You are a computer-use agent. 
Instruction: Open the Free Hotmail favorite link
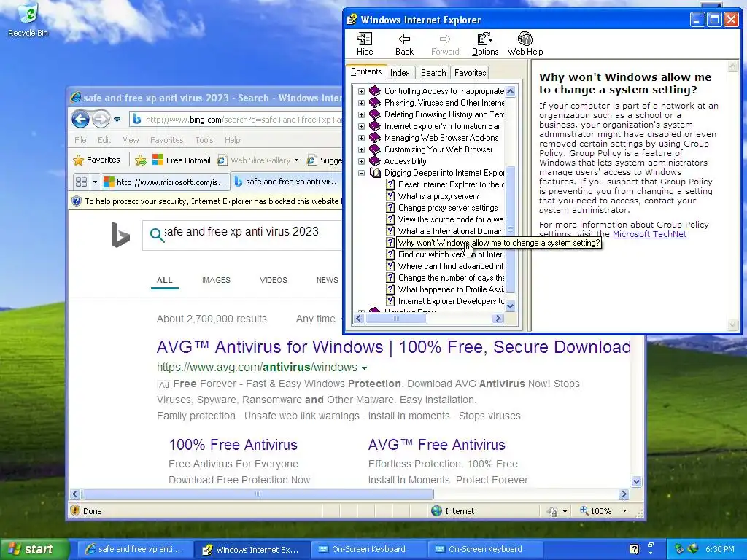[182, 160]
